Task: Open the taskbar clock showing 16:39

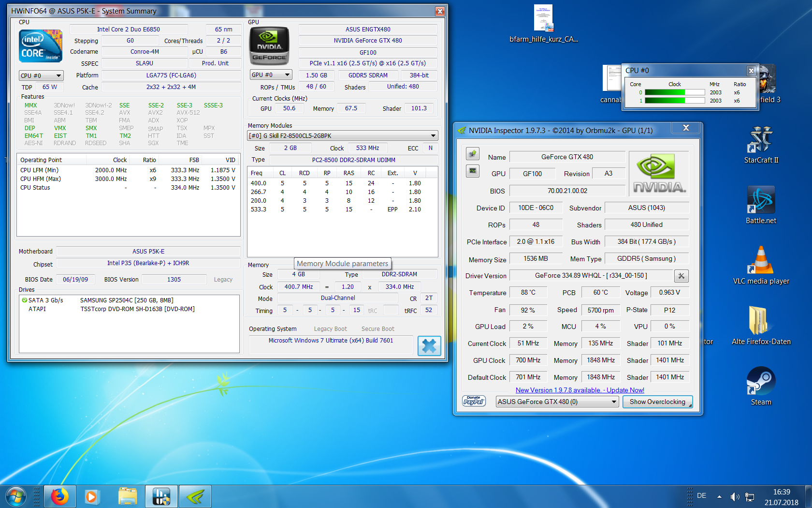Action: point(782,497)
